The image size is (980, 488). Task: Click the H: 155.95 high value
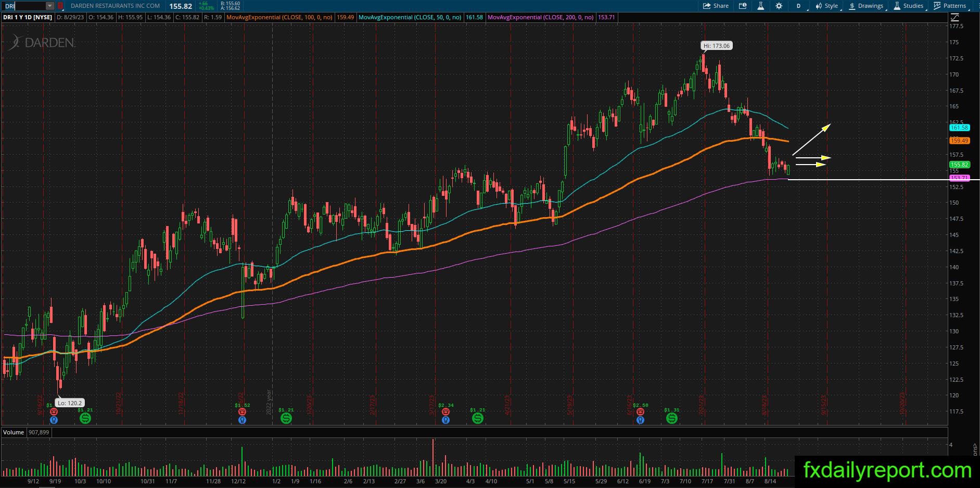[130, 17]
